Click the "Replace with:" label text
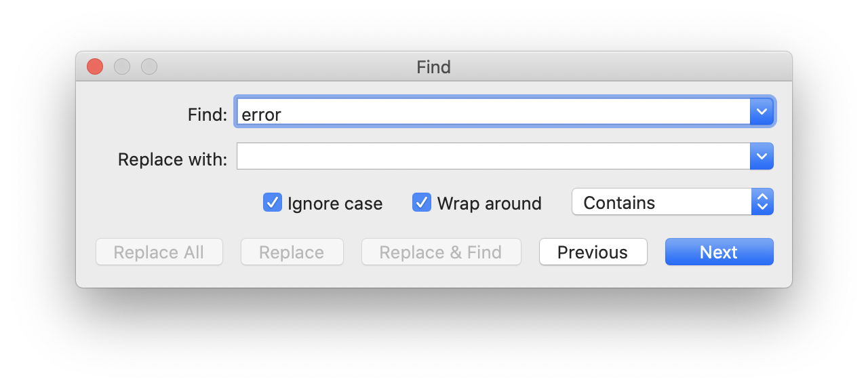Screen dimensions: 868x388 click(x=173, y=159)
